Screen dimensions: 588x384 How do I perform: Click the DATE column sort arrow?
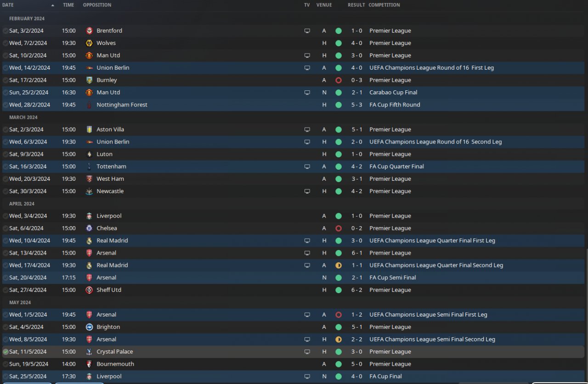click(52, 6)
